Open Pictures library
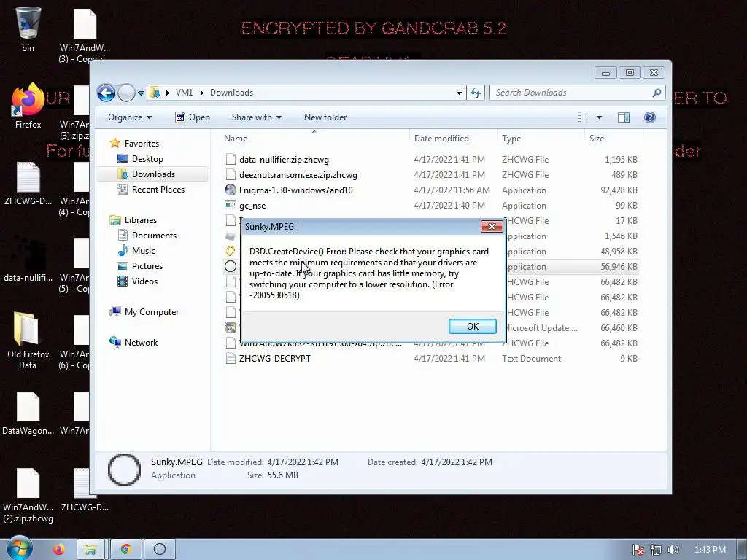The height and width of the screenshot is (560, 747). click(x=147, y=265)
